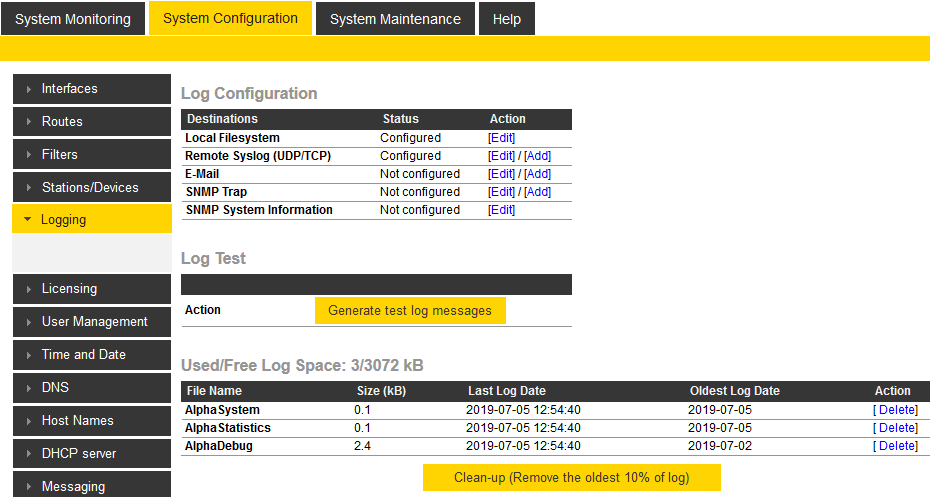Open the System Monitoring tab
This screenshot has height=497, width=930.
click(x=73, y=19)
